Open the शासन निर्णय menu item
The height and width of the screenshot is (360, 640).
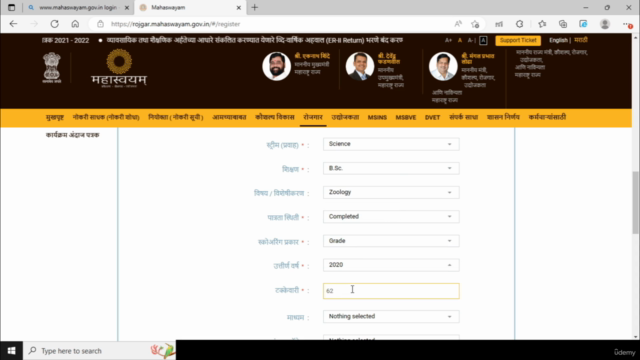[x=503, y=117]
